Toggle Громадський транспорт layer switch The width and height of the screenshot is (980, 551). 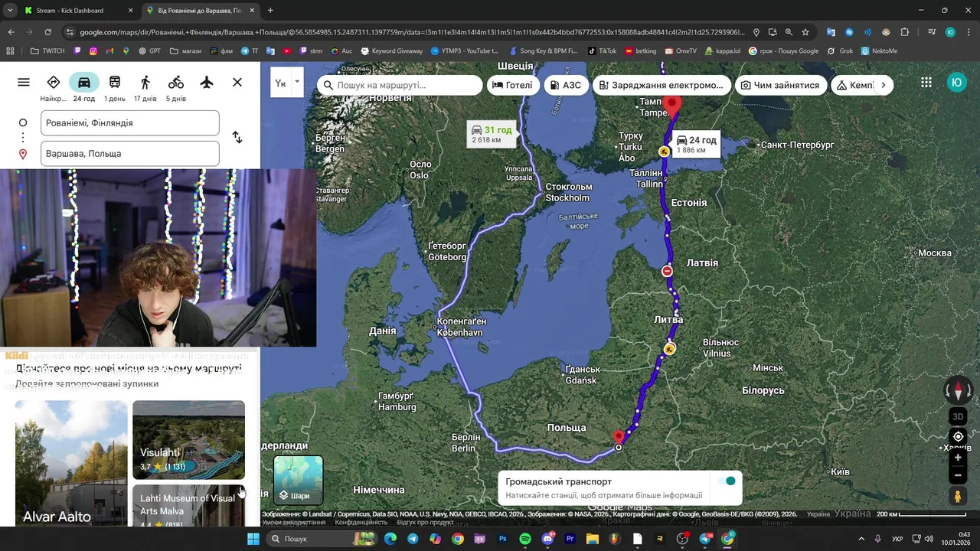click(725, 481)
